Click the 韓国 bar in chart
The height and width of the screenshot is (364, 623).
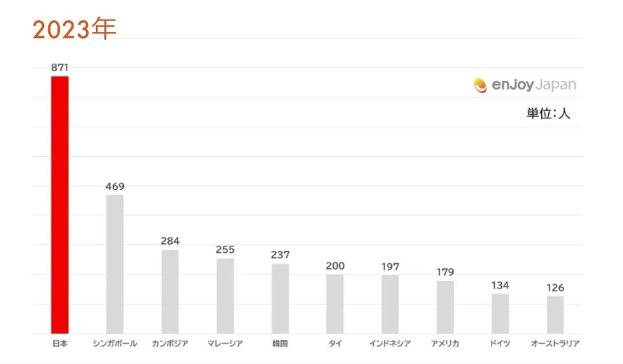pos(280,298)
